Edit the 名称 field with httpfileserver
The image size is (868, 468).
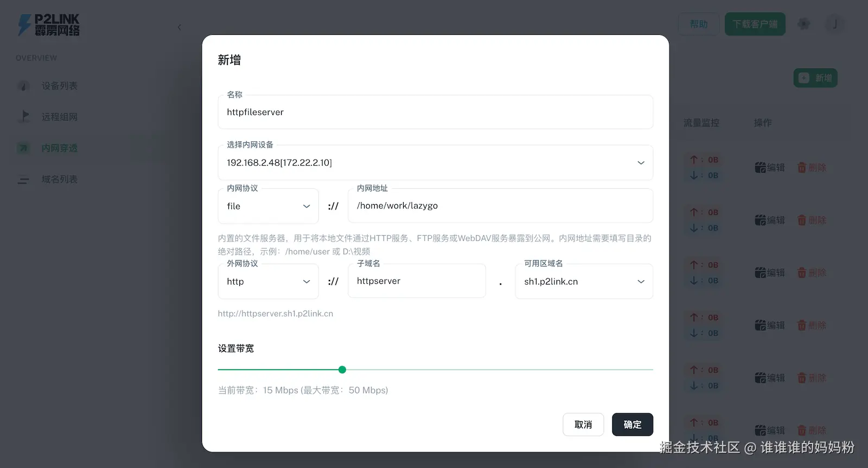point(435,112)
